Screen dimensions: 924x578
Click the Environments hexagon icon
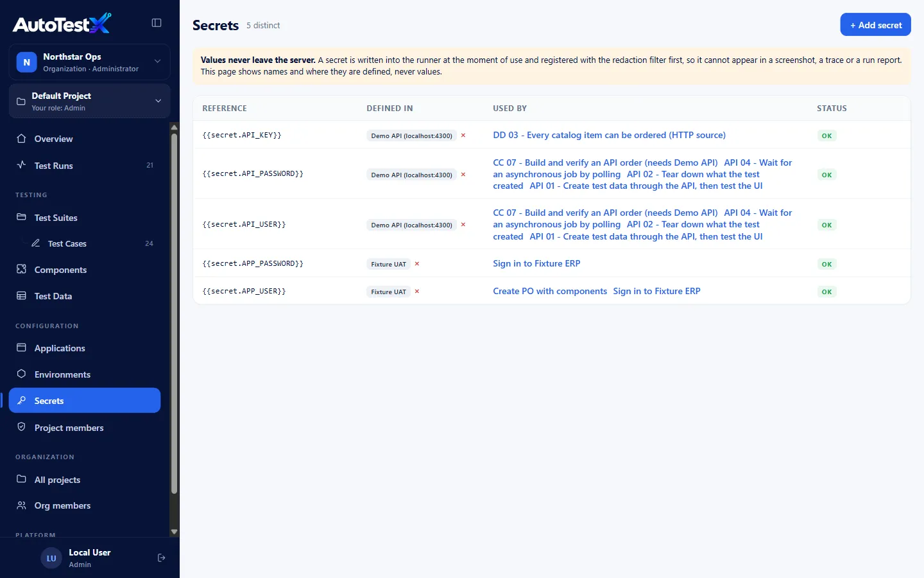21,374
